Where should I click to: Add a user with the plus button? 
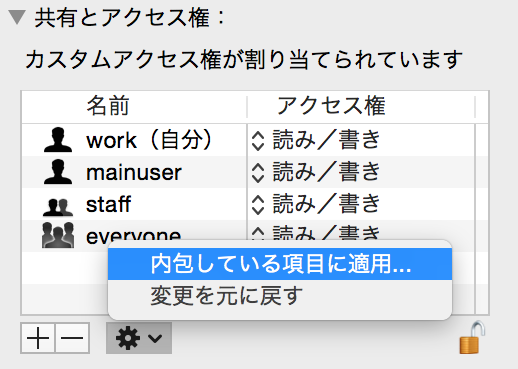[x=38, y=338]
